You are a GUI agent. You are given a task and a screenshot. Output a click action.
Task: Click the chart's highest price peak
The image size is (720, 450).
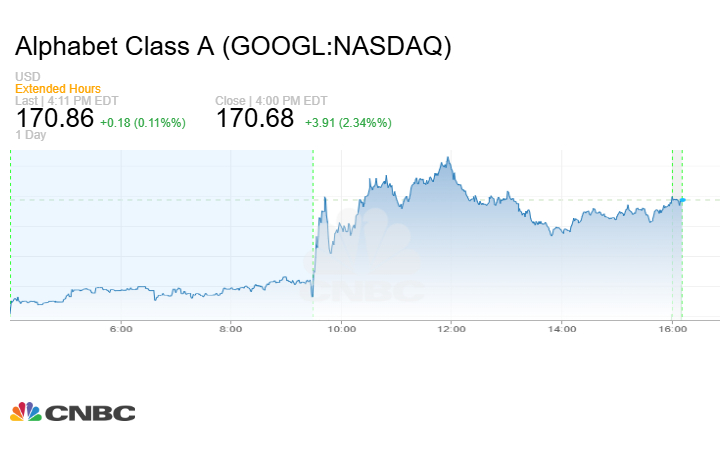(449, 158)
